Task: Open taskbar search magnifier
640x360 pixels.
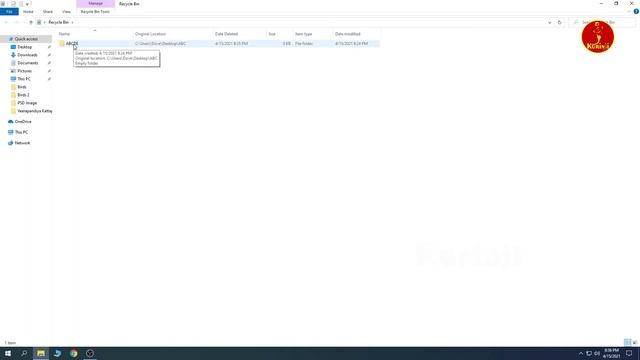Action: [24, 353]
